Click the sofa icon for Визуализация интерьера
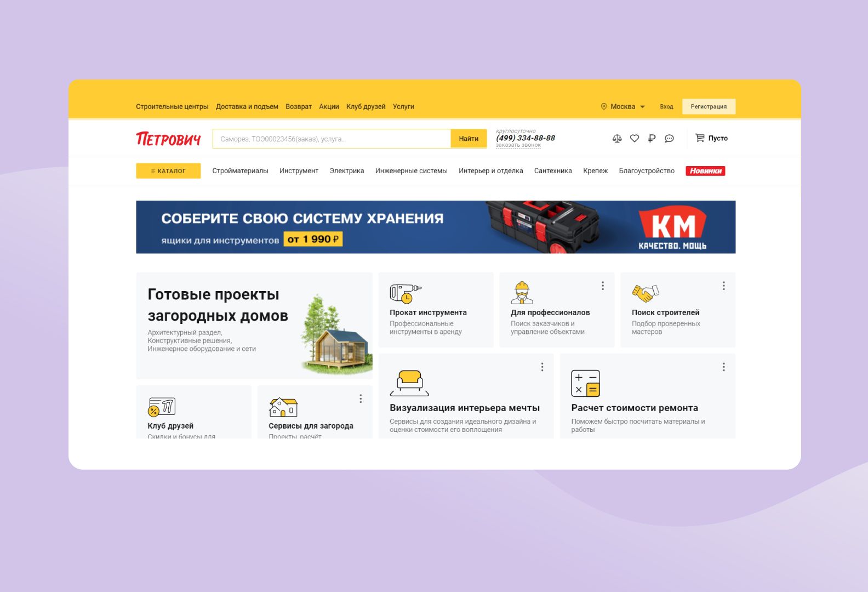The height and width of the screenshot is (592, 868). [x=409, y=383]
